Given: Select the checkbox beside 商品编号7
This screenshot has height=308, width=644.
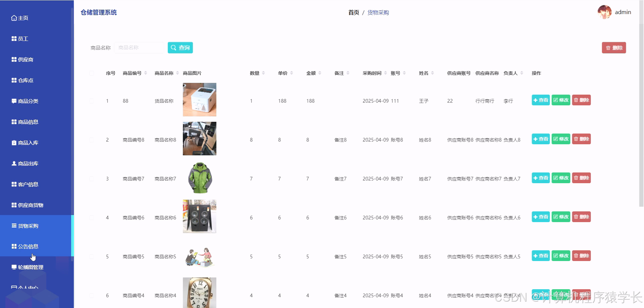Looking at the screenshot, I should (x=92, y=178).
